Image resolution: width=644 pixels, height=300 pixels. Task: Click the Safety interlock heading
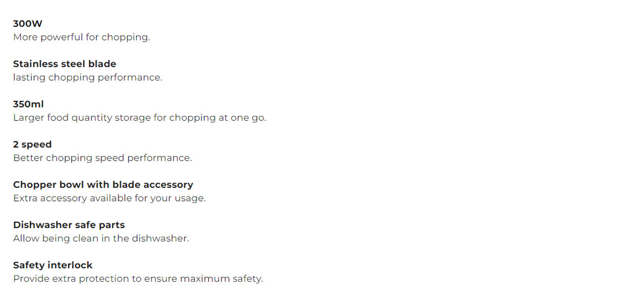pyautogui.click(x=53, y=265)
